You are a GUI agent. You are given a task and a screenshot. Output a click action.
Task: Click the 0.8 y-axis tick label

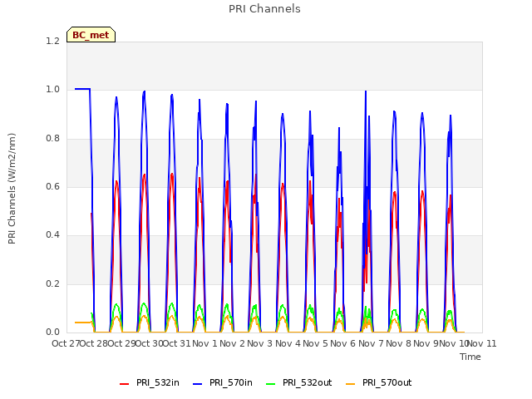(x=52, y=139)
